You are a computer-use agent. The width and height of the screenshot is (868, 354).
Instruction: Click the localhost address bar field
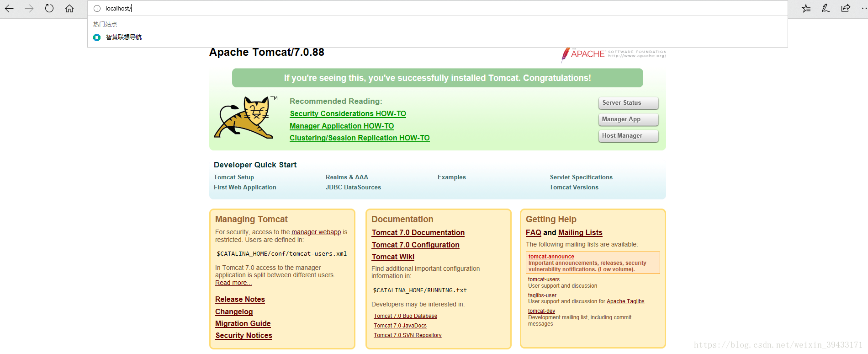(x=437, y=8)
